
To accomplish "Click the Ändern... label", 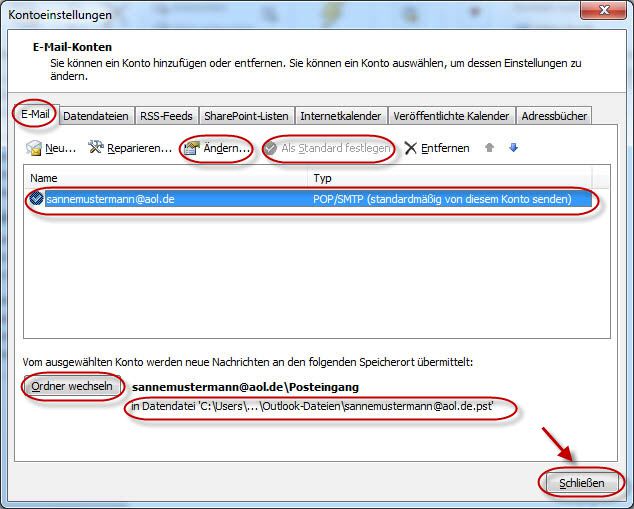I will click(x=227, y=148).
